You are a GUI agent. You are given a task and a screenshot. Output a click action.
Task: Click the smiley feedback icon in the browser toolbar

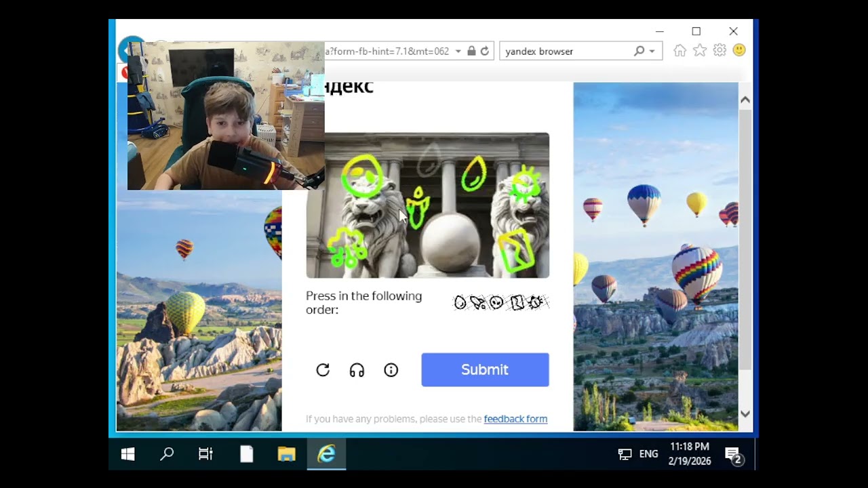[739, 50]
